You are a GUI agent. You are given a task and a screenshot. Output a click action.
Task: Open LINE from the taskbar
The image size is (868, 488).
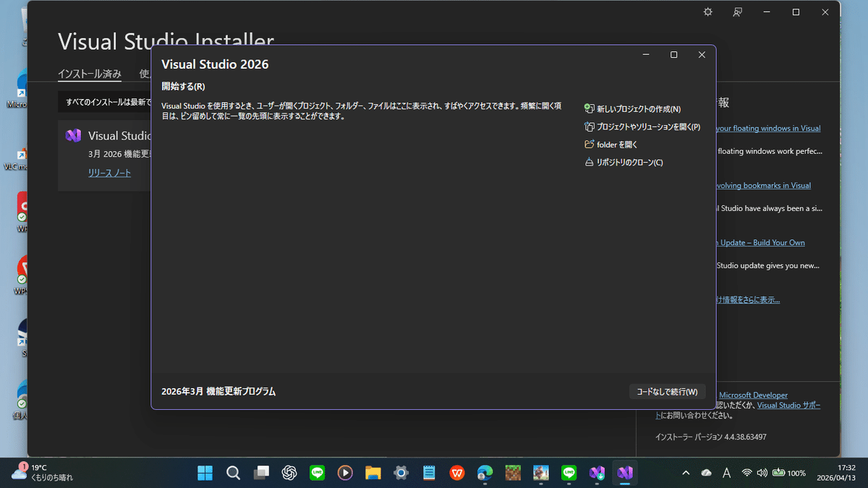click(x=317, y=473)
